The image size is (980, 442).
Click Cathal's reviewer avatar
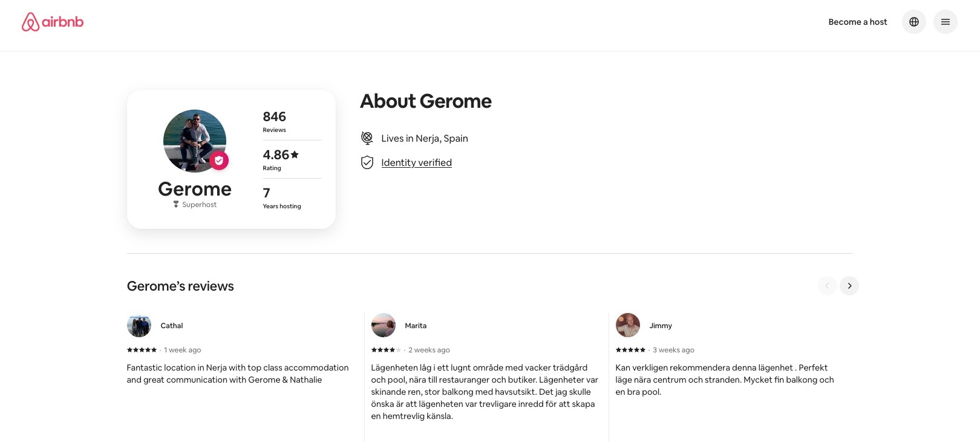click(139, 326)
